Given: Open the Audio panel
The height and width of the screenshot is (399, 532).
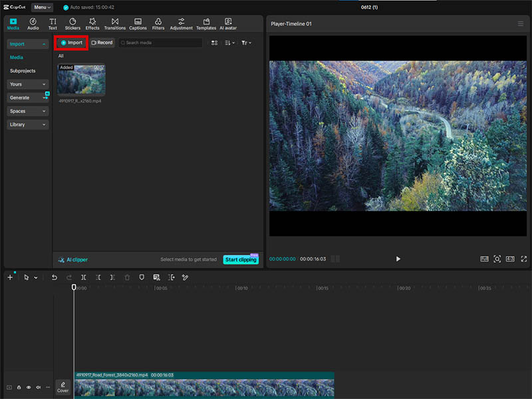Looking at the screenshot, I should point(33,24).
